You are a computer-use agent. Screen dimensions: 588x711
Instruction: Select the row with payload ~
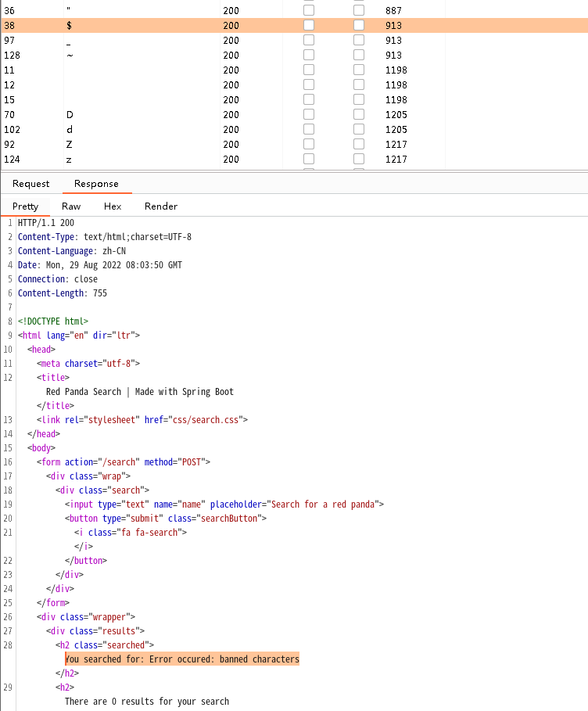(70, 56)
